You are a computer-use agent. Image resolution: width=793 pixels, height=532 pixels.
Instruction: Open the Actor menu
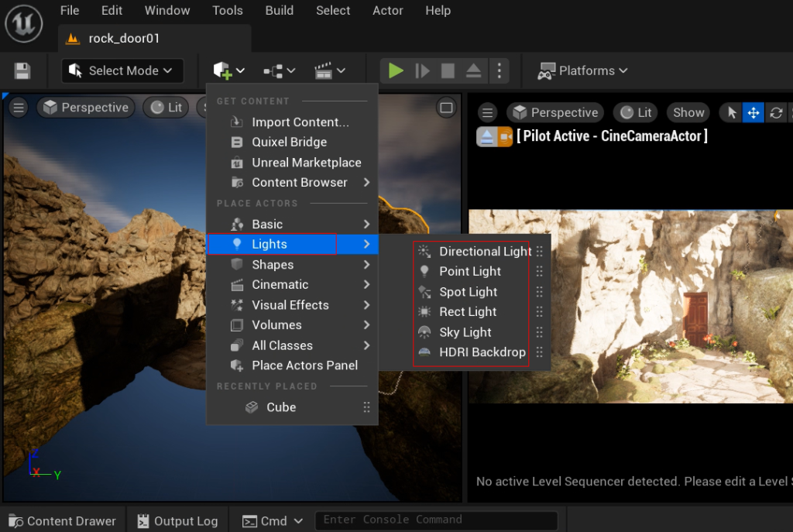[388, 11]
